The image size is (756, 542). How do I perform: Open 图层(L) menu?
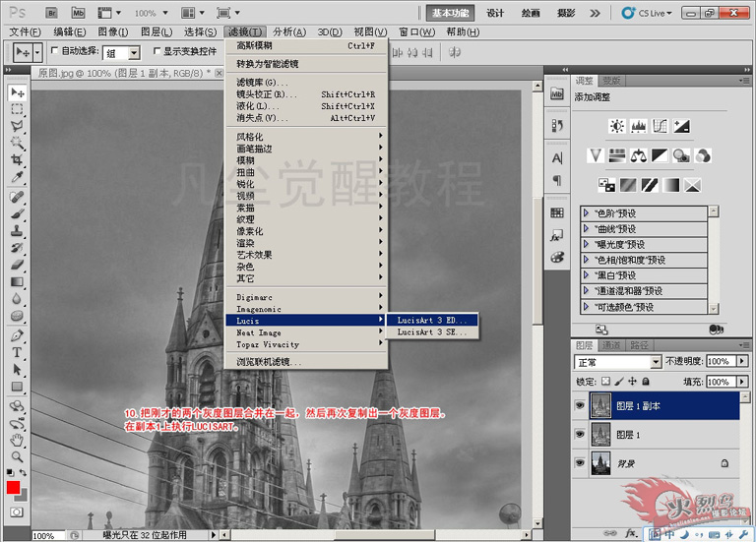[157, 31]
